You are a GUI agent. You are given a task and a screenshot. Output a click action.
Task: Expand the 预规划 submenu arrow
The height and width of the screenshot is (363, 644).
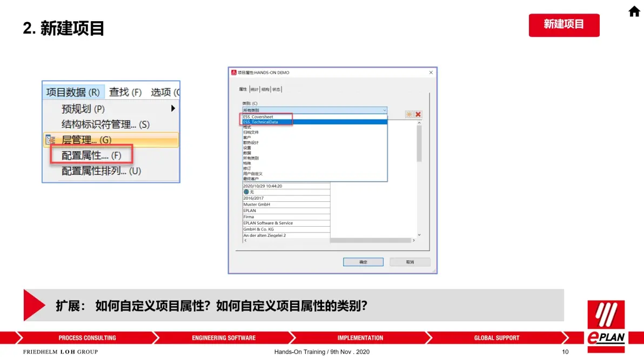(173, 109)
